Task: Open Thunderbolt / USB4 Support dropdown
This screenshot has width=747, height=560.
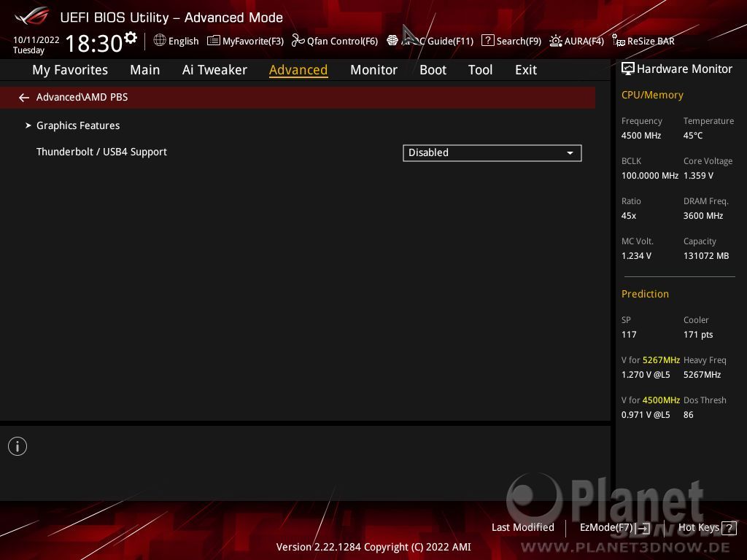Action: (492, 153)
